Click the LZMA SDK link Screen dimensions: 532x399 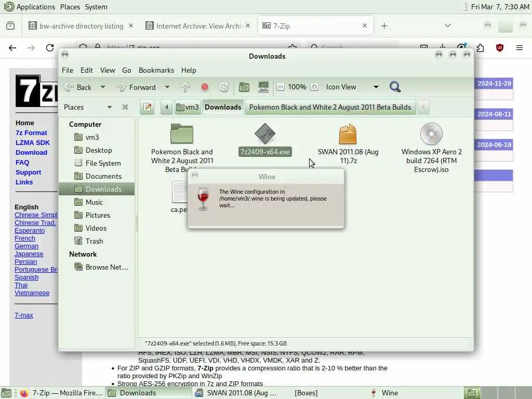pos(33,142)
